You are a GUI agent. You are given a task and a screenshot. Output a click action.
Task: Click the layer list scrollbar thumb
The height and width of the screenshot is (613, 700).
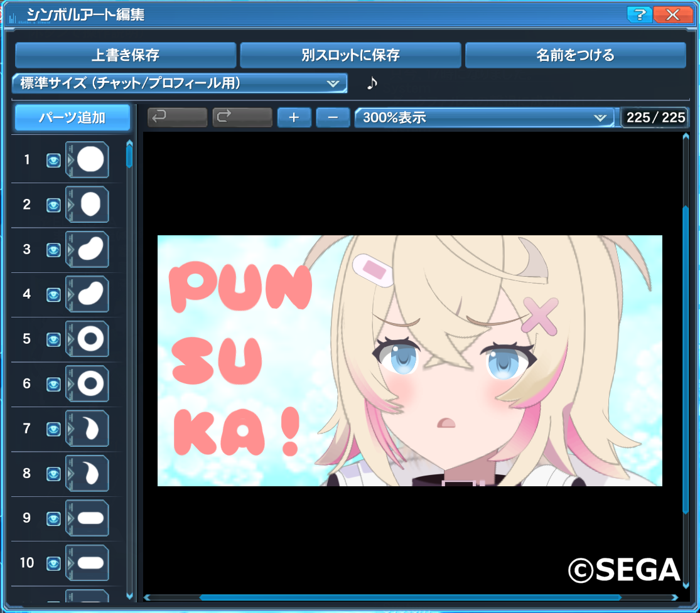pos(129,157)
